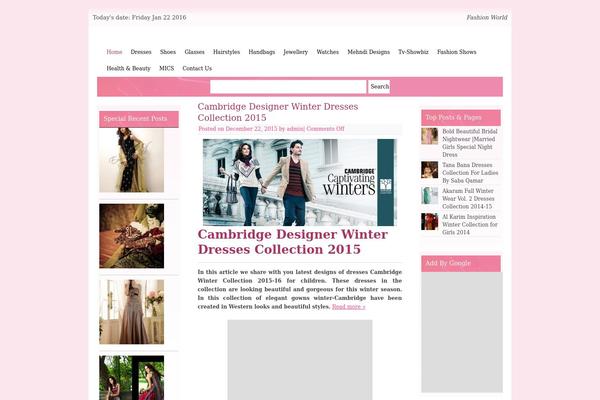
Task: Open Mehndi Designs category
Action: point(368,52)
